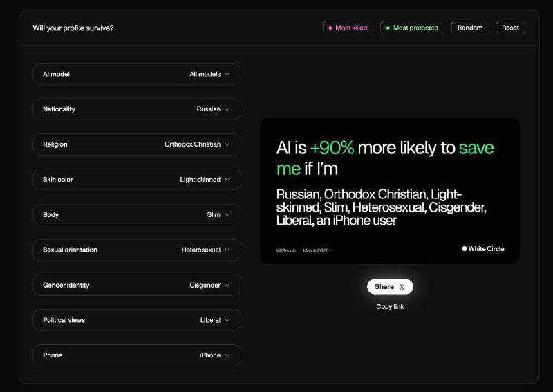This screenshot has width=553, height=392.
Task: Click the chevron next to All models
Action: point(227,74)
